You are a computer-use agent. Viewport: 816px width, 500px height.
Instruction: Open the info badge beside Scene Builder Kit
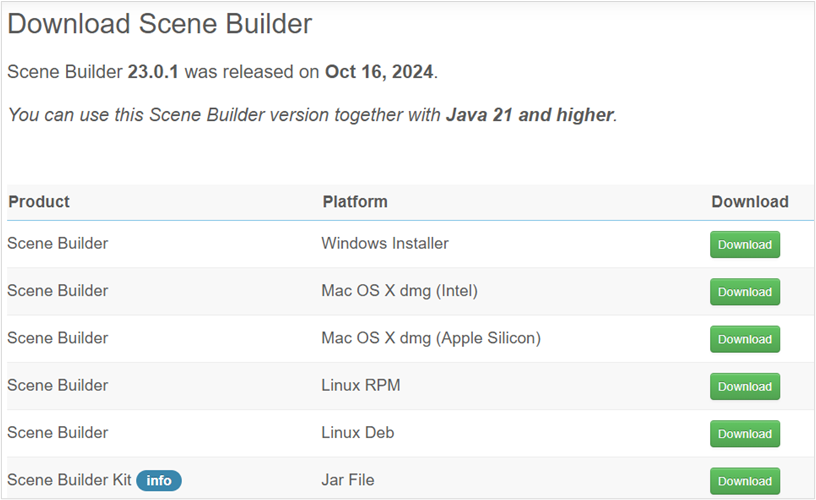tap(159, 480)
